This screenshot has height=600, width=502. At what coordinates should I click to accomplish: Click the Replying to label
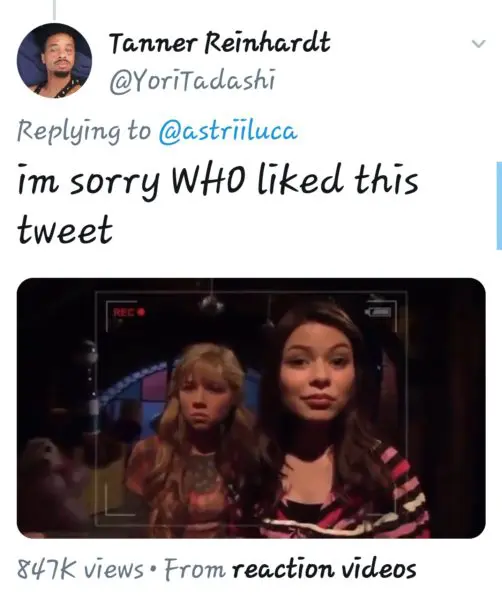[84, 132]
